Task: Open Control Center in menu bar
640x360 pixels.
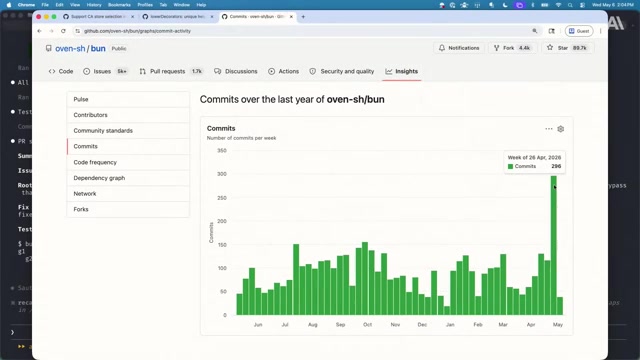Action: click(582, 5)
